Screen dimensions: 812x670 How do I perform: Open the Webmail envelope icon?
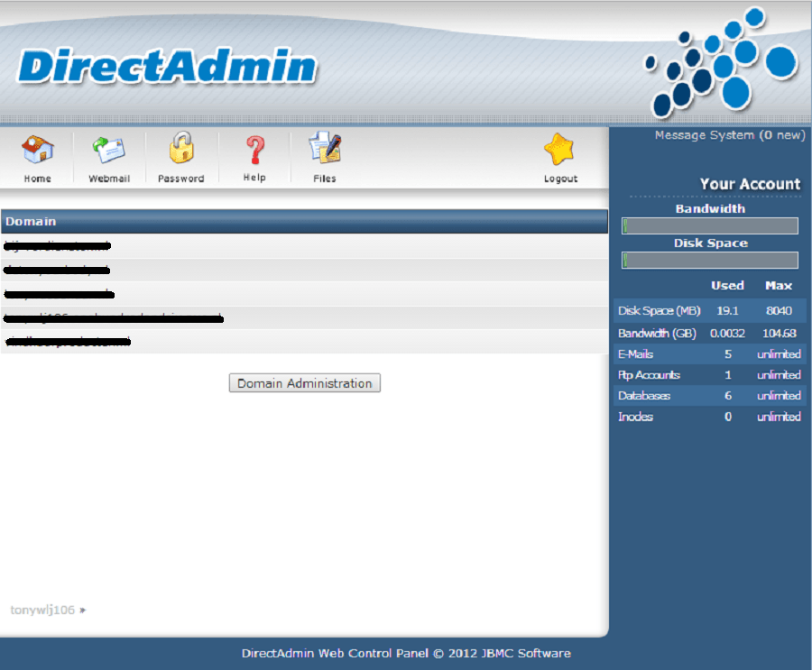coord(109,150)
